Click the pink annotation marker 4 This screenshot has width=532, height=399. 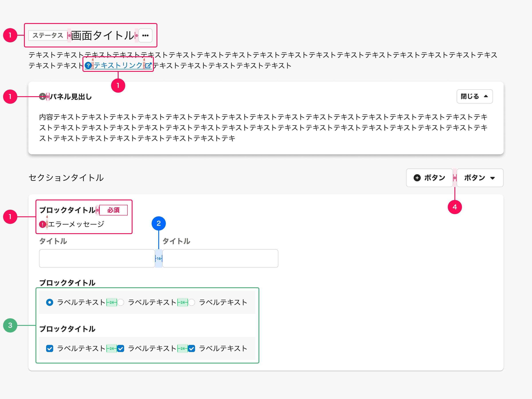tap(455, 207)
